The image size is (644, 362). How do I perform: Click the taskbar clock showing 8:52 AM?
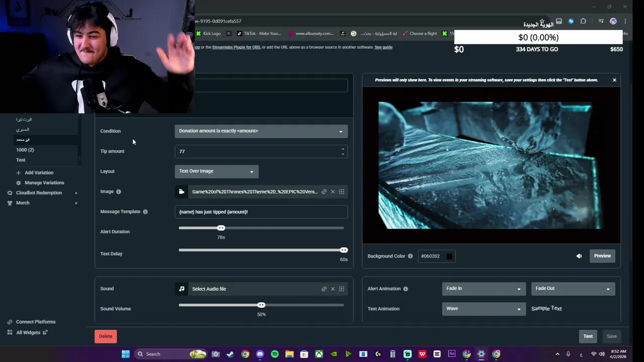(x=619, y=354)
